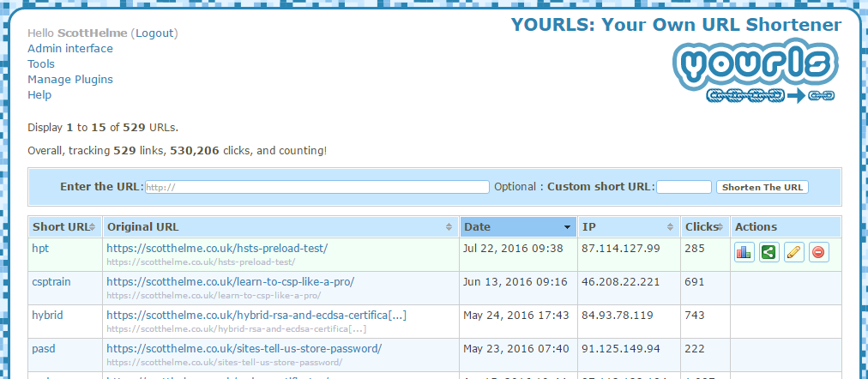The image size is (868, 379).
Task: Select the date May 23, 2016 07:40
Action: (516, 349)
